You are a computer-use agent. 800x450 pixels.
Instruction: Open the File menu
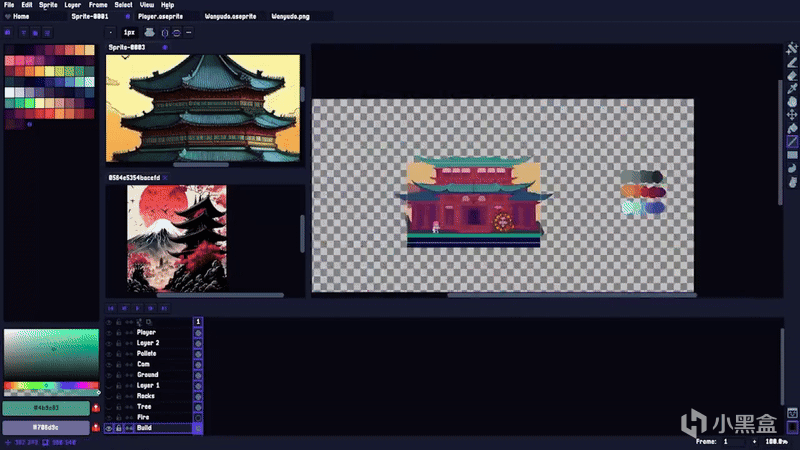[9, 5]
